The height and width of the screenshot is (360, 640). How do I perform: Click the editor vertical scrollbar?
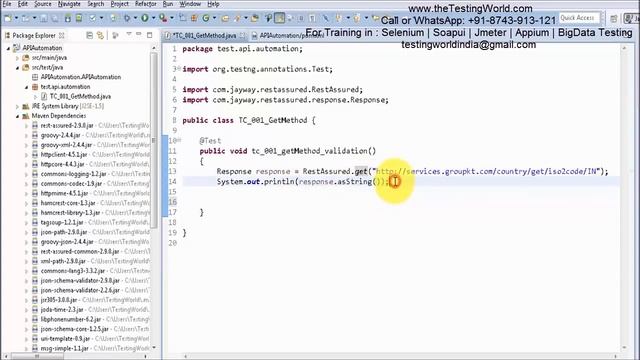[x=624, y=198]
